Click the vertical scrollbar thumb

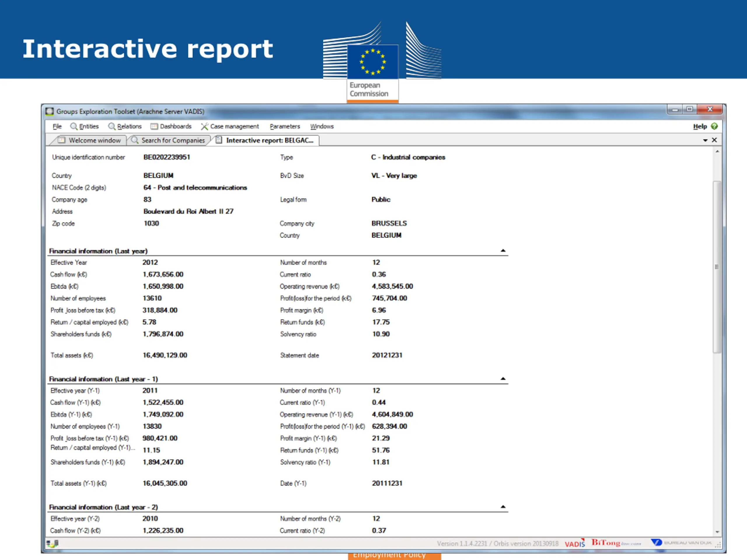[x=717, y=267]
